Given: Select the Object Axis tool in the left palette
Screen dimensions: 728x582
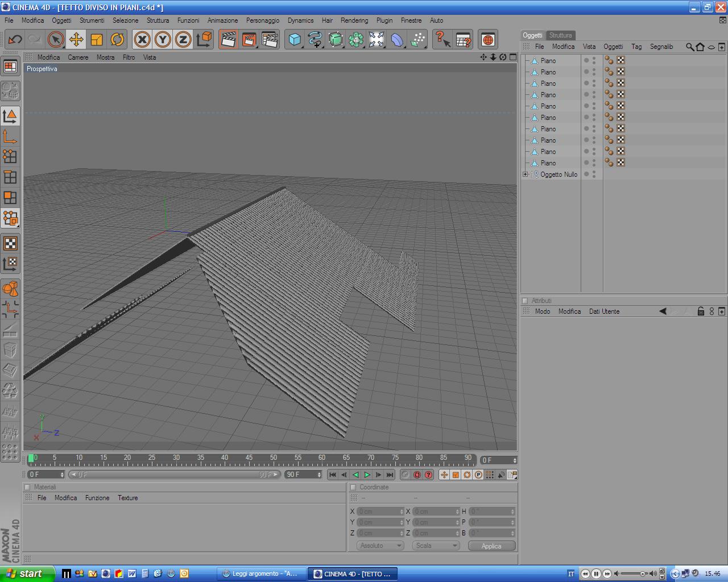Looking at the screenshot, I should (x=10, y=136).
